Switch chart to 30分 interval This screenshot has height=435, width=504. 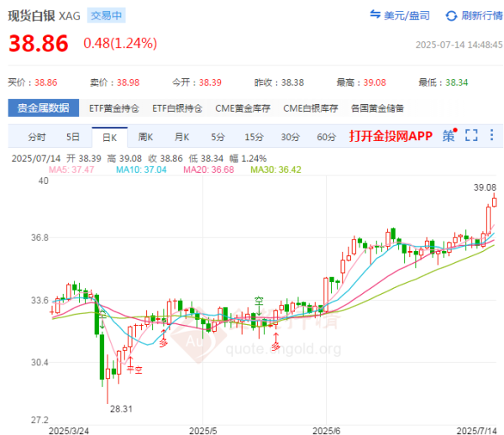click(291, 137)
